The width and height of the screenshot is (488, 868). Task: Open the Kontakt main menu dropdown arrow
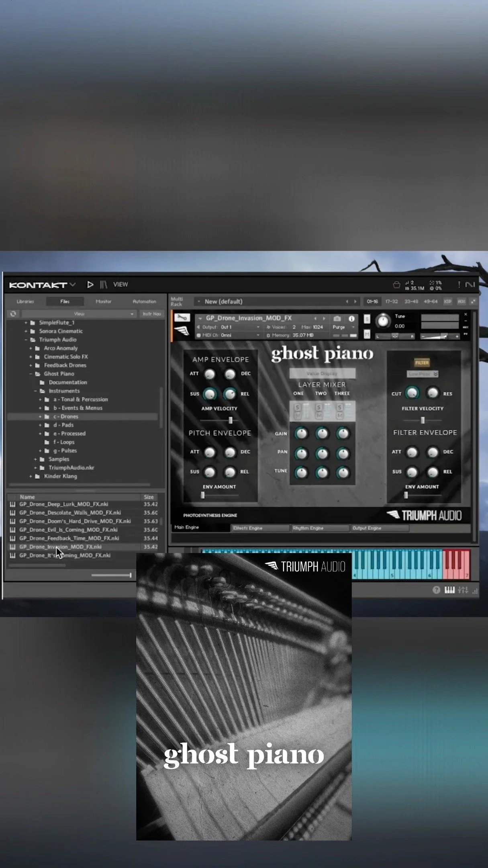point(72,285)
